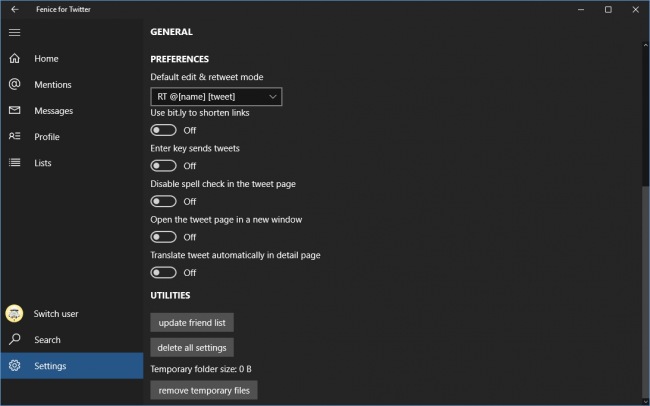
Task: Click the Home house icon
Action: click(x=15, y=58)
